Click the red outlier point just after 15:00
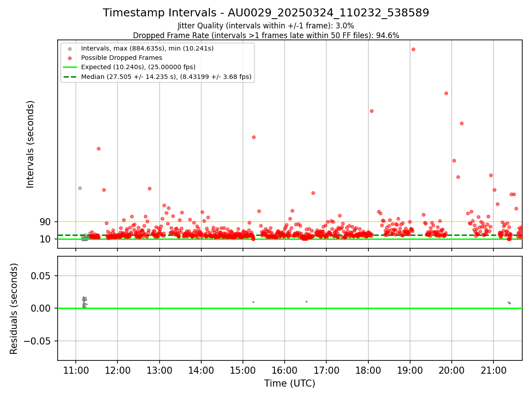Screen dimensions: 532x399 pyautogui.click(x=254, y=137)
